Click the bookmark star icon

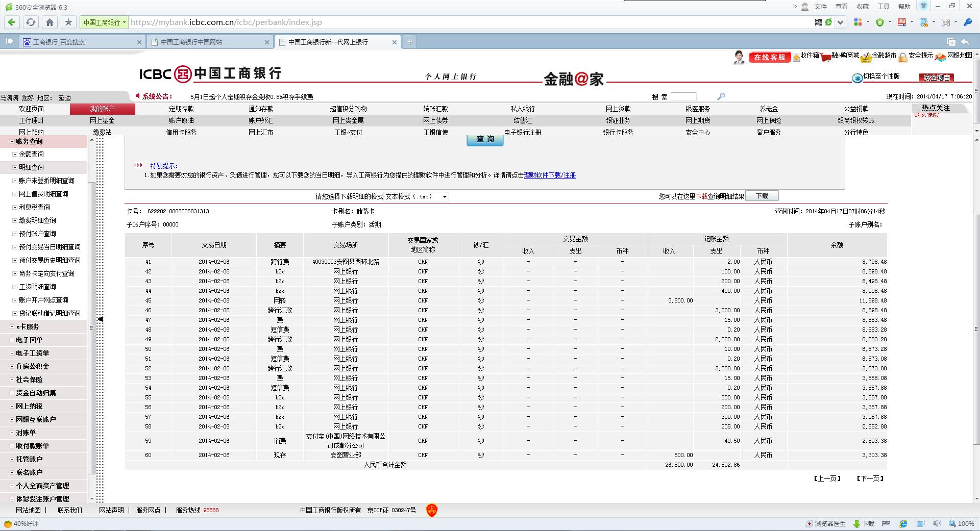68,22
